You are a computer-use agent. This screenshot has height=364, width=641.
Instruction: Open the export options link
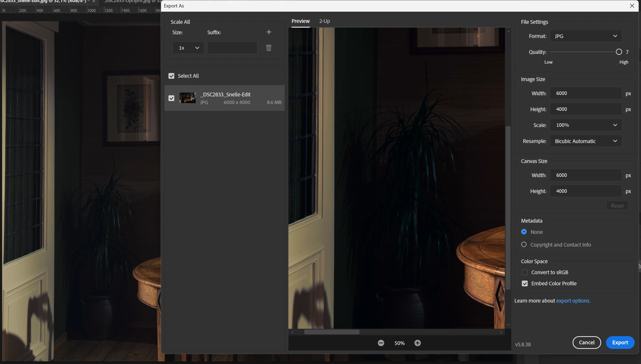point(573,301)
